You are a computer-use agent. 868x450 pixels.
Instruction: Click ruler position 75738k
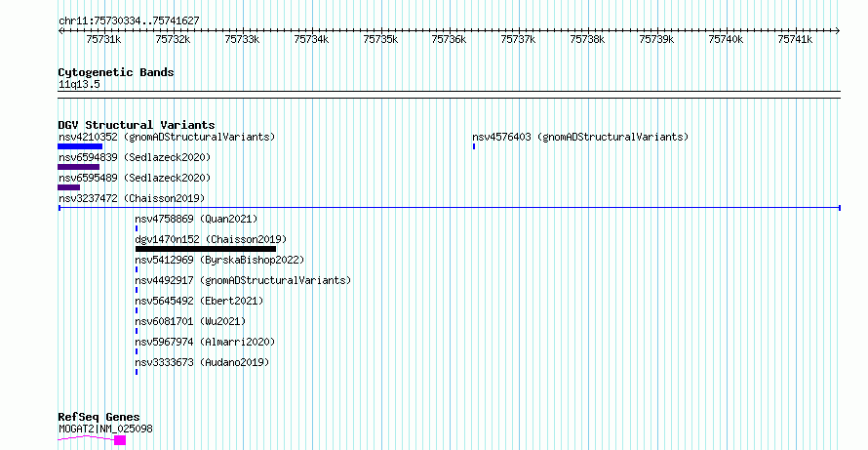pyautogui.click(x=587, y=40)
